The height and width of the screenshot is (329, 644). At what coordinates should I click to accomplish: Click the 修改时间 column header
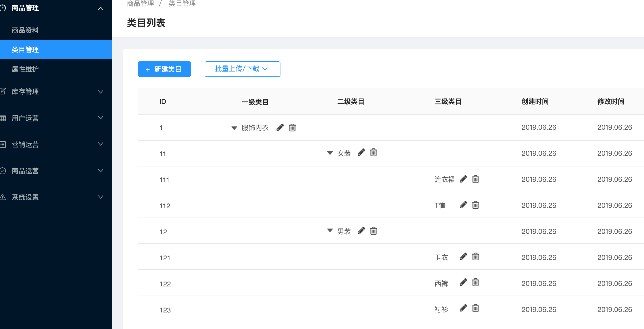[x=611, y=101]
